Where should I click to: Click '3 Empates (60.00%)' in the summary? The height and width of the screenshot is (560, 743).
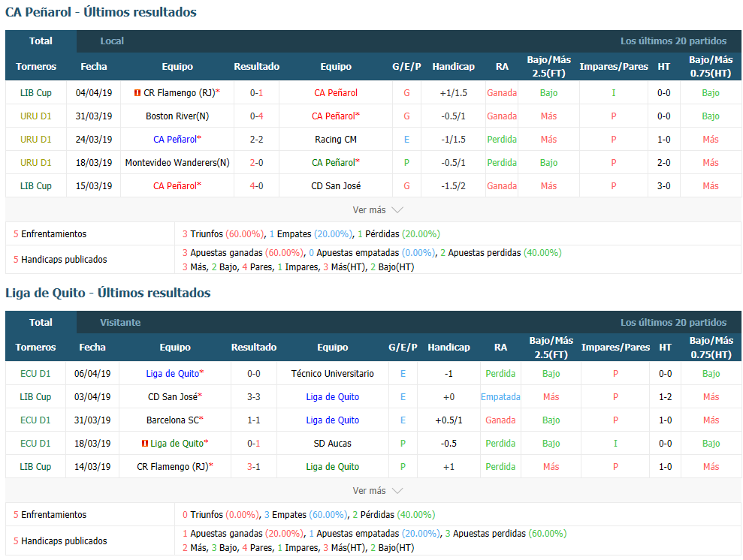pyautogui.click(x=306, y=514)
